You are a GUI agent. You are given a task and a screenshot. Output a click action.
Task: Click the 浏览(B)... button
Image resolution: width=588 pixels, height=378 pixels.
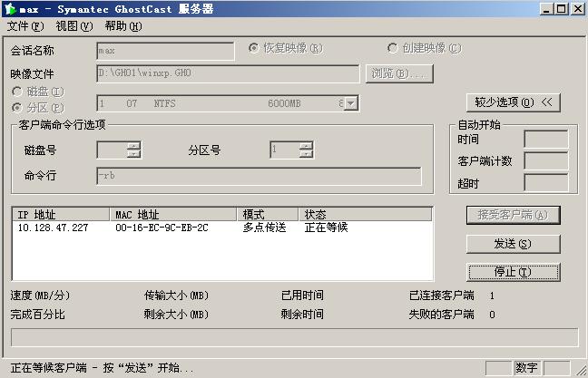pos(399,73)
